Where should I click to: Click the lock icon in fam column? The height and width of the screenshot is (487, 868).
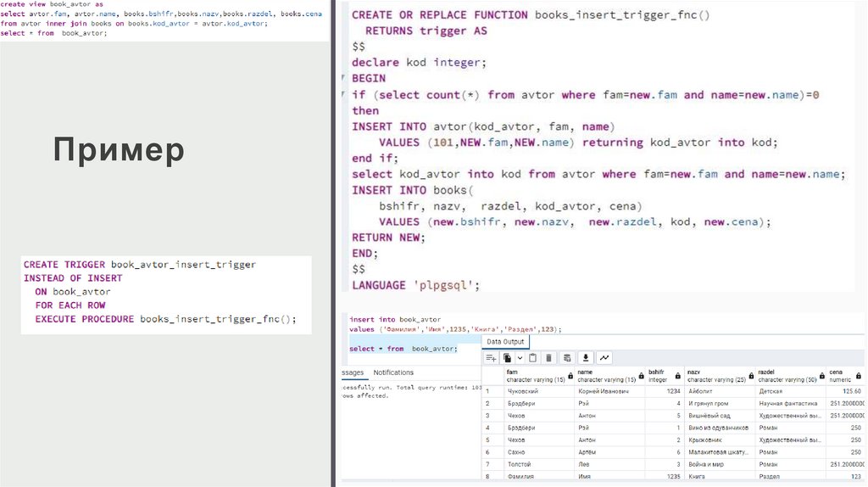[x=570, y=376]
